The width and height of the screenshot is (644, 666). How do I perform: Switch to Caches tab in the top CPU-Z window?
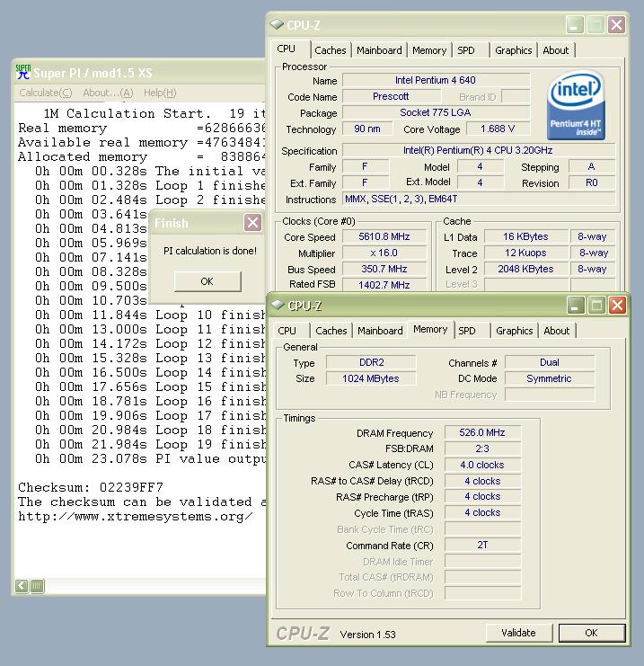tap(331, 50)
